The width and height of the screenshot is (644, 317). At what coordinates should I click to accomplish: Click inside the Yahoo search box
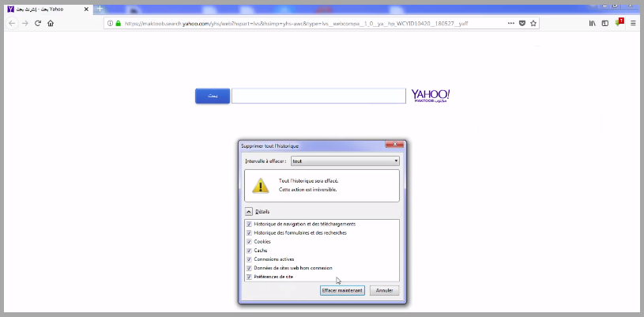(x=318, y=96)
